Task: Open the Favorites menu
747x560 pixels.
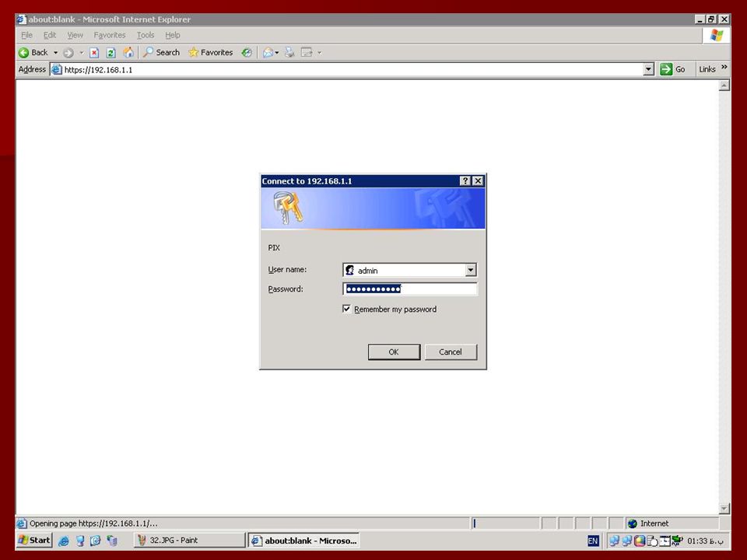Action: [110, 35]
